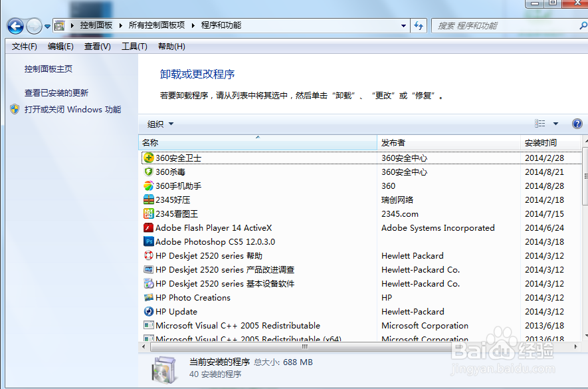Select the 2345好压 program name
Viewport: 588px width, 389px height.
click(x=173, y=199)
